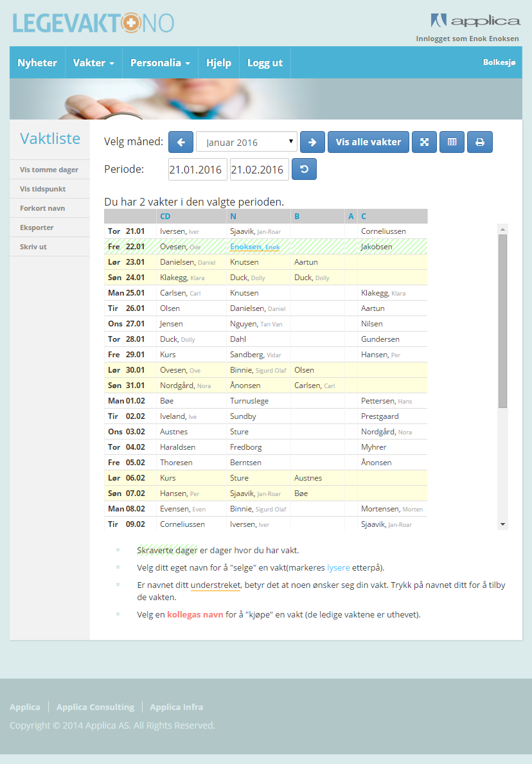Image resolution: width=532 pixels, height=764 pixels.
Task: Go to previous month with left arrow
Action: (x=181, y=142)
